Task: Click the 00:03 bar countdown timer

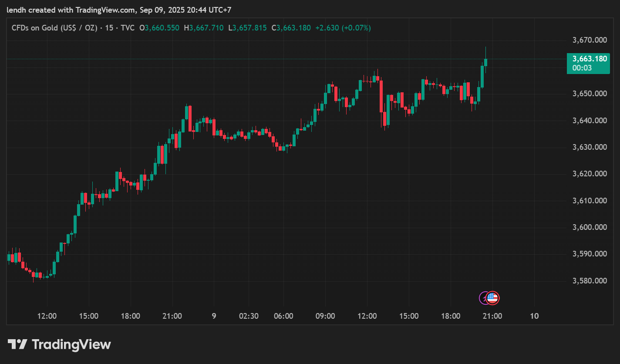Action: pos(582,68)
